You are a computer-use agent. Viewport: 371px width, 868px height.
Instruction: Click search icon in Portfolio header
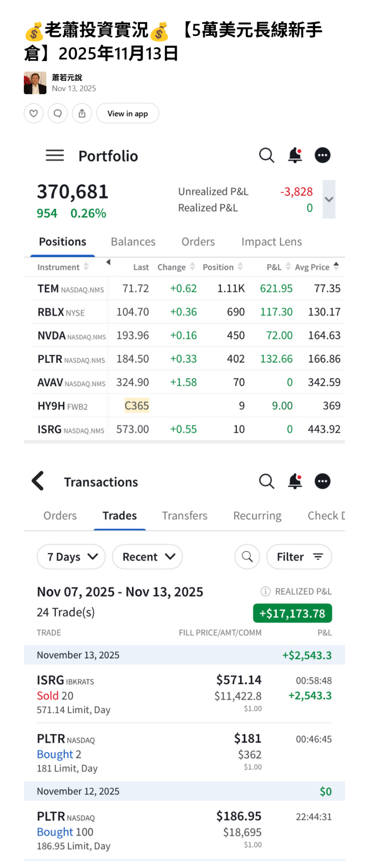[x=267, y=155]
